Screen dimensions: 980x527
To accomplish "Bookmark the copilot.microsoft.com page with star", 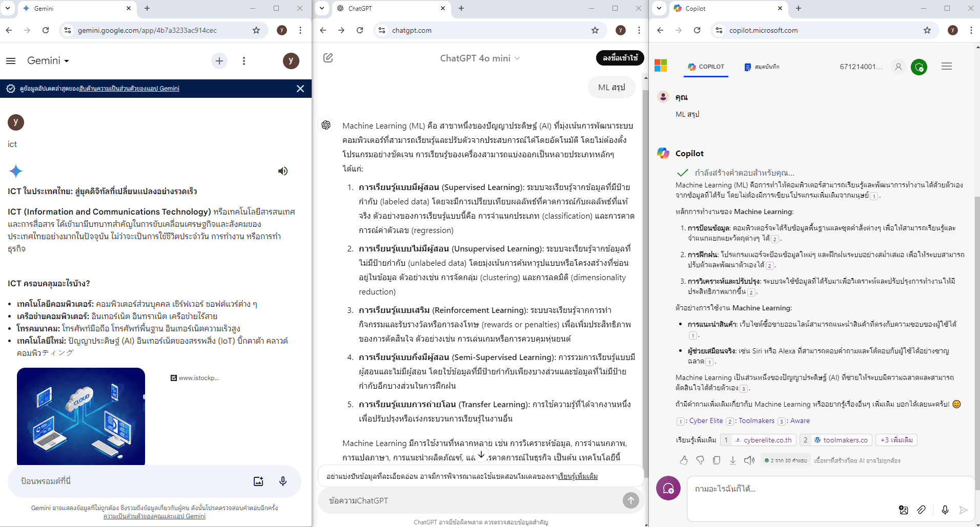I will click(x=927, y=30).
